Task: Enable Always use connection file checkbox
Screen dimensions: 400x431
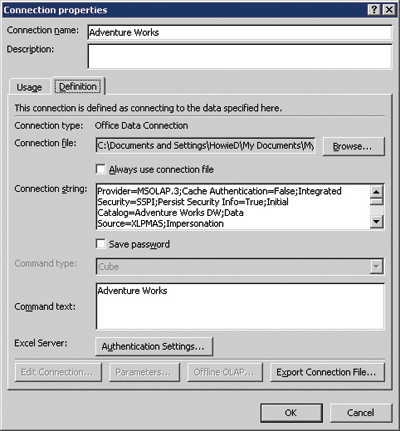Action: click(100, 169)
